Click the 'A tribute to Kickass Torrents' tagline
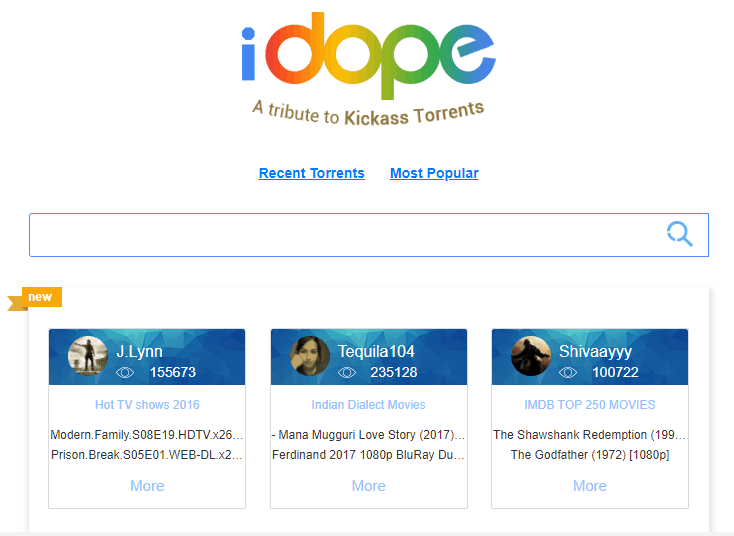The image size is (734, 536). pyautogui.click(x=368, y=114)
